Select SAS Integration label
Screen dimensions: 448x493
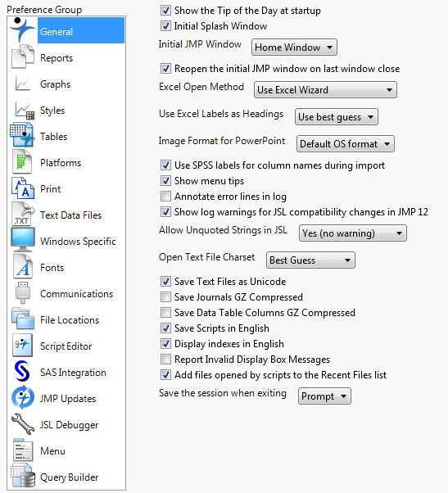point(73,373)
